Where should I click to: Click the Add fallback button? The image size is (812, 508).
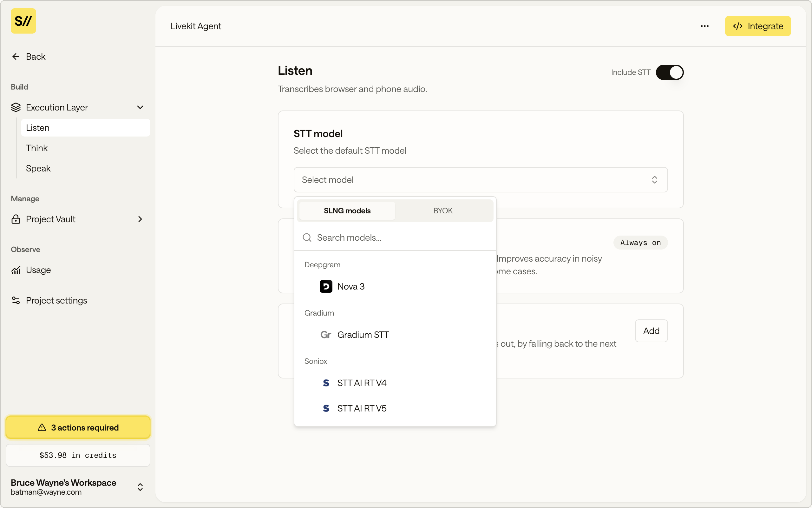(x=651, y=331)
